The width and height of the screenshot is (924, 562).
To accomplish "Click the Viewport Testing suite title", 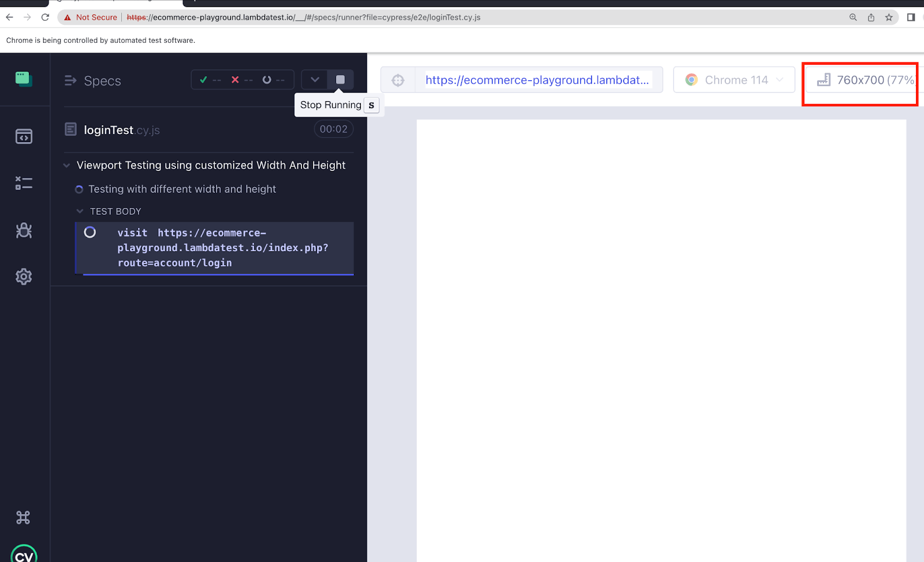I will tap(211, 165).
